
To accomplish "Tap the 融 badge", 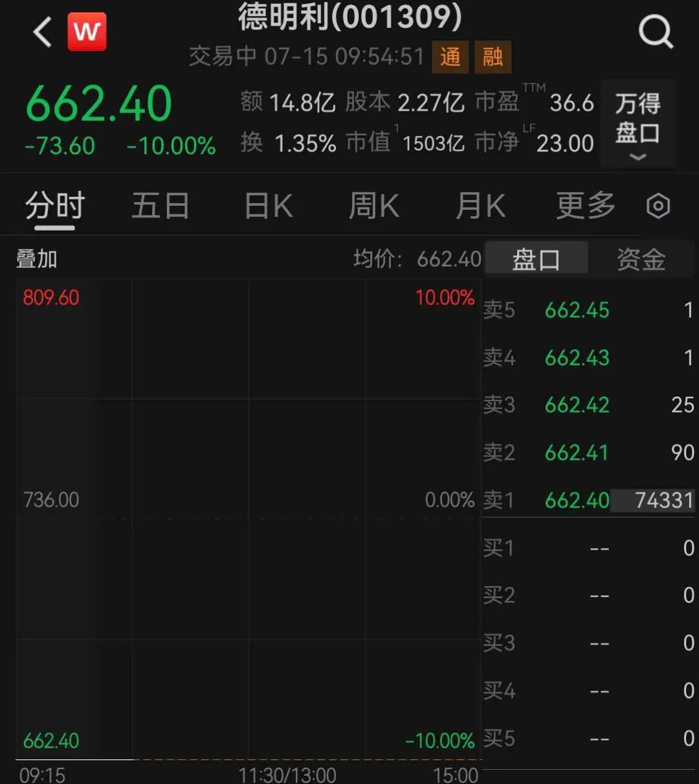I will 493,57.
